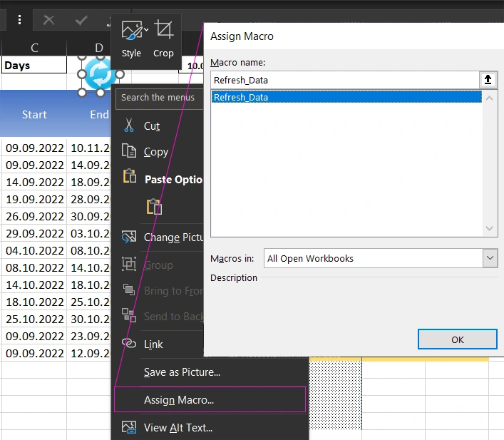
Task: Click the paste clipboard icon under Paste Options
Action: 154,207
